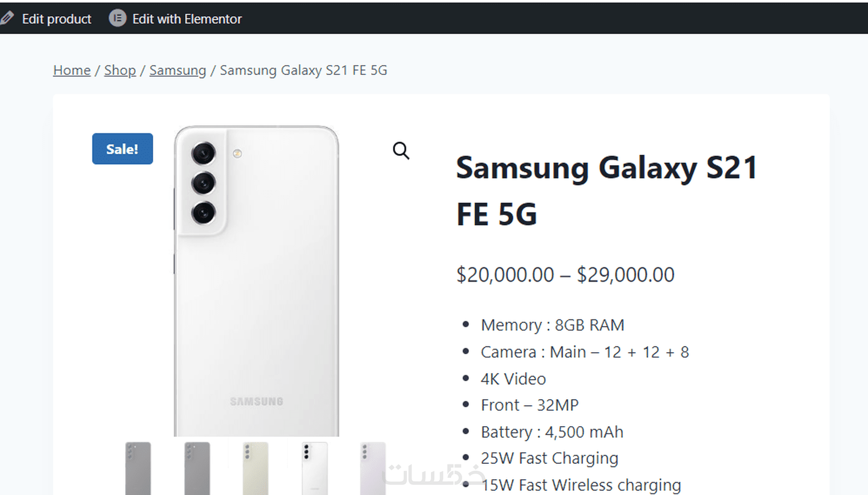This screenshot has width=868, height=495.
Task: Click the round Elementor logo icon
Action: [x=117, y=18]
